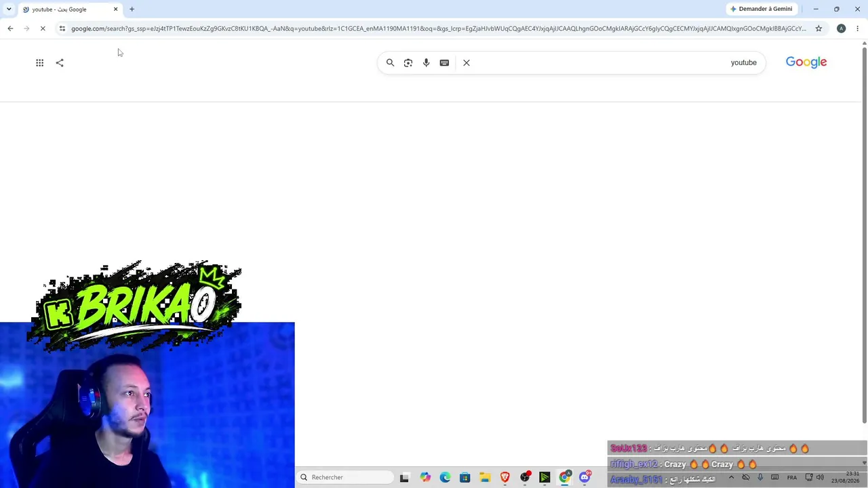Open Discord from the taskbar
The width and height of the screenshot is (868, 488).
(x=585, y=477)
